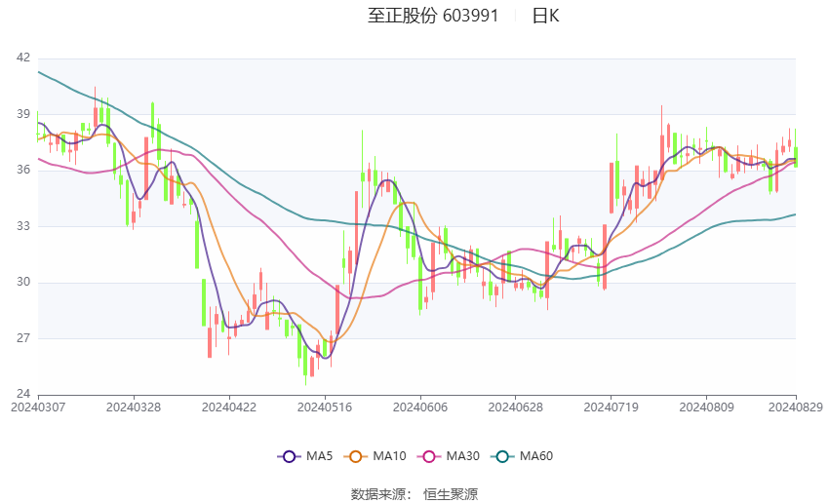
Task: Click the data source text 恒生聚源
Action: 451,494
